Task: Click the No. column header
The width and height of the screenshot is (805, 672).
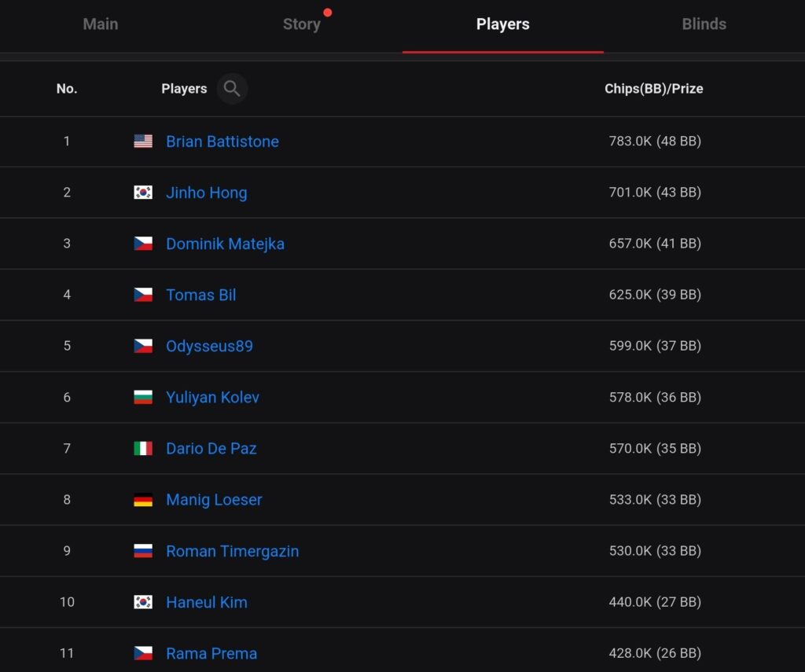Action: [67, 89]
